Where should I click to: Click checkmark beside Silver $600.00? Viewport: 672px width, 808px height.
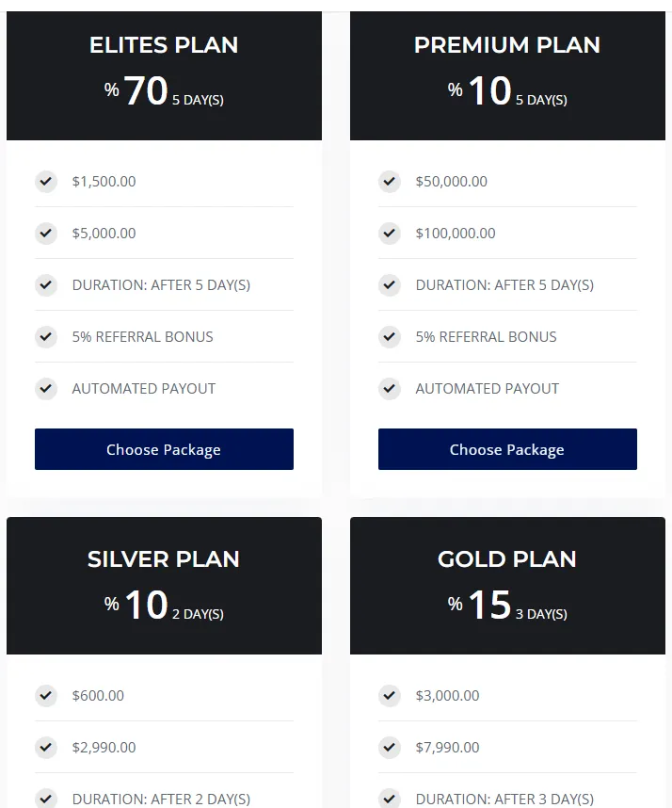(x=46, y=695)
